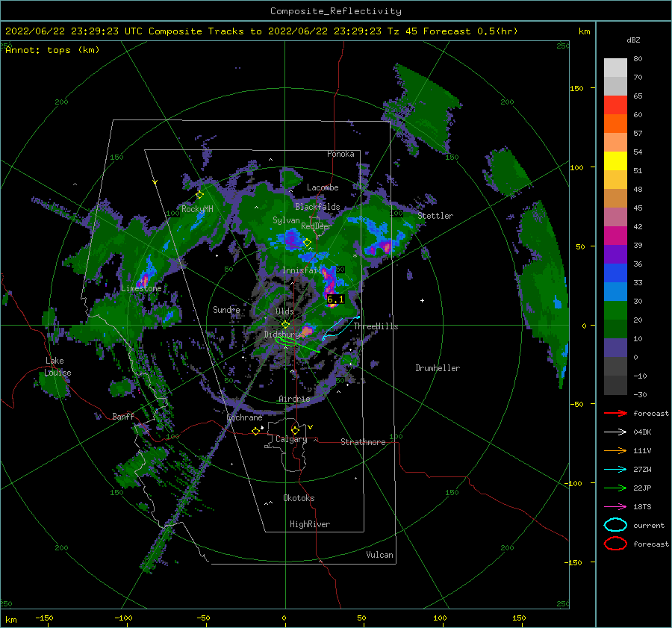This screenshot has width=672, height=628.
Task: Click the bright green 30 dBZ swatch
Action: coord(615,311)
